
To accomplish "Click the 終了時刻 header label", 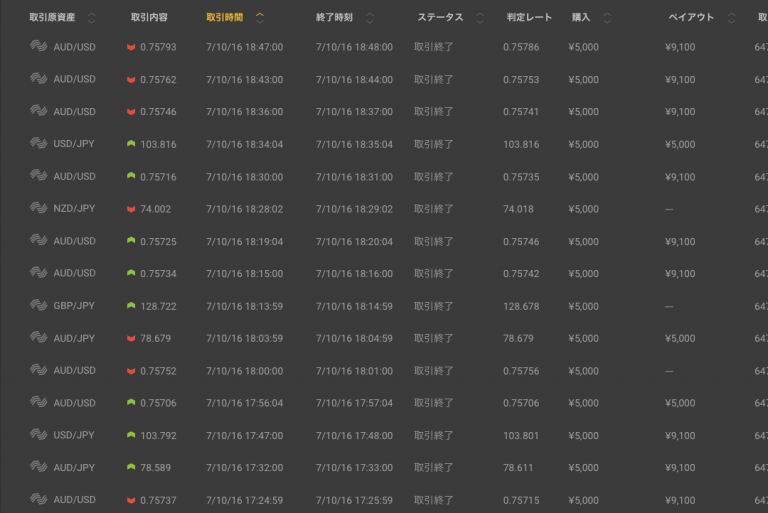I will click(x=335, y=18).
